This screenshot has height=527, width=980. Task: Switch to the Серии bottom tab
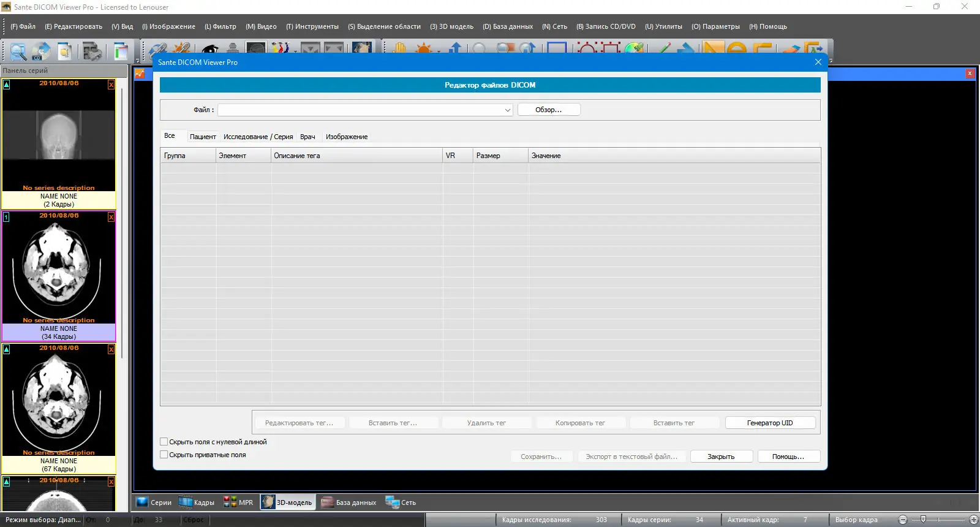click(154, 502)
